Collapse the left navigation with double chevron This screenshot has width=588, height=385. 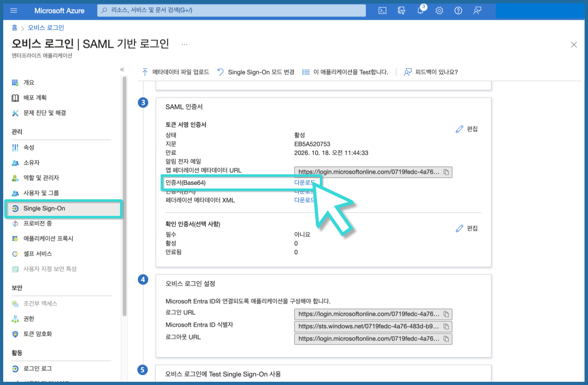pos(122,70)
